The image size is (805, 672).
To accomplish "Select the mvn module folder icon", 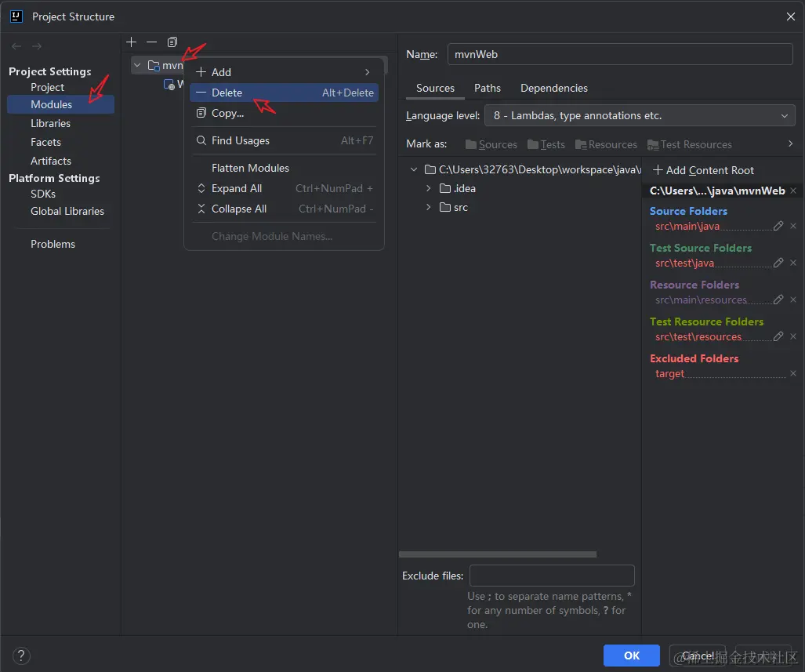I will (x=153, y=65).
